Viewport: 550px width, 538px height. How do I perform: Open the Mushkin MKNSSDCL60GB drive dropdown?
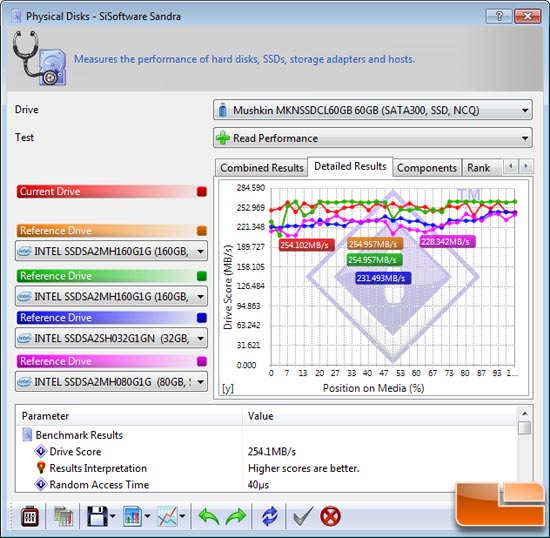[x=373, y=110]
